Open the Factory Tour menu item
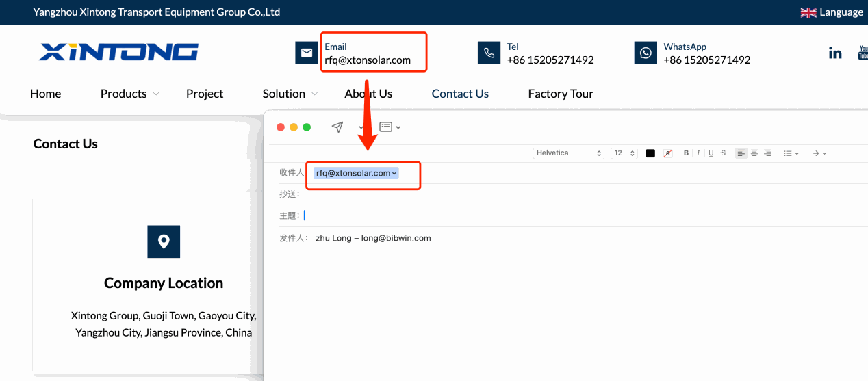The image size is (868, 381). (561, 94)
